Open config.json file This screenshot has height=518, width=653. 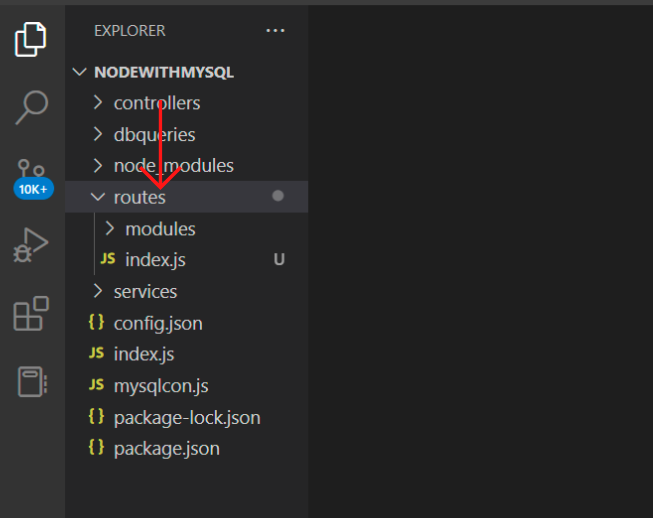pos(157,323)
